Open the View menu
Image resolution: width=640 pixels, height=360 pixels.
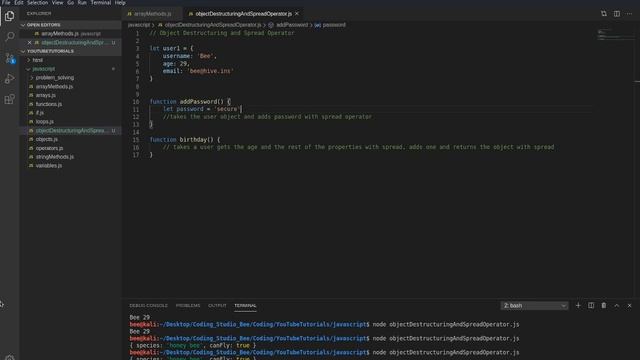(58, 2)
